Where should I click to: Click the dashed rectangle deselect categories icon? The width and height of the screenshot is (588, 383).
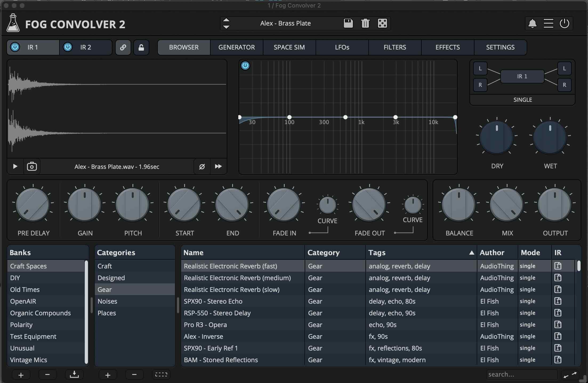click(x=161, y=375)
